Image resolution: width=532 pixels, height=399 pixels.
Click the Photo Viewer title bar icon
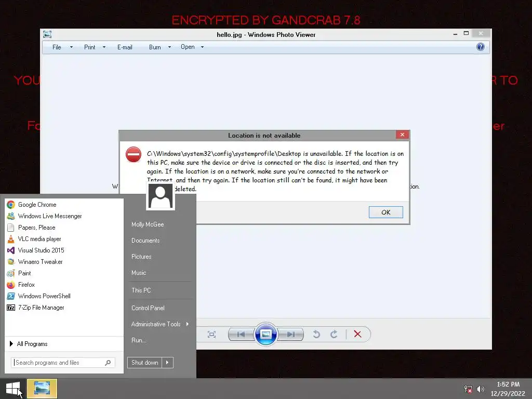47,34
